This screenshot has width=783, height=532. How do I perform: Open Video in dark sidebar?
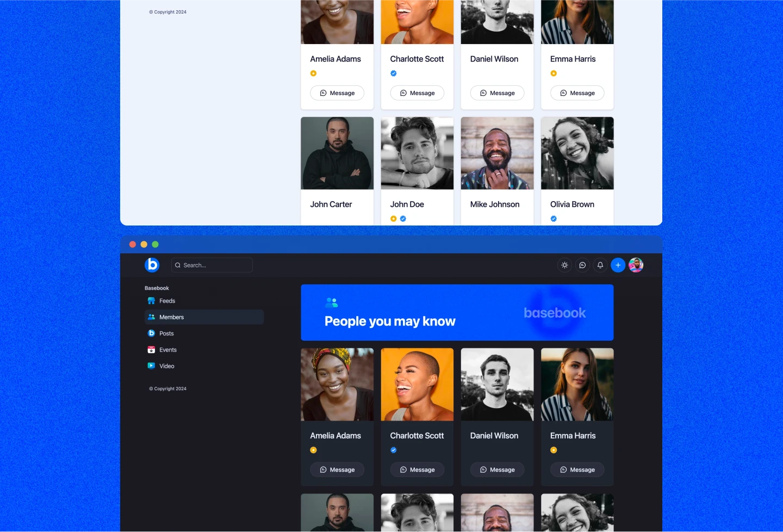(x=204, y=366)
